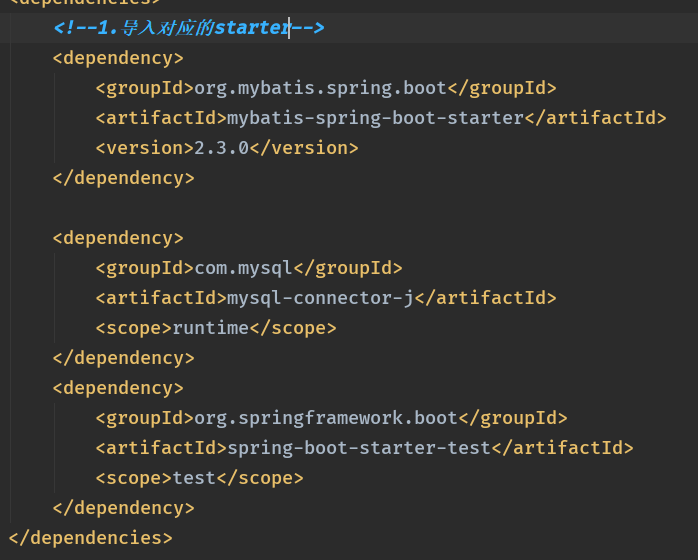Click the opening dependency tag above org.springframework groupId
The width and height of the screenshot is (698, 560).
pos(118,388)
